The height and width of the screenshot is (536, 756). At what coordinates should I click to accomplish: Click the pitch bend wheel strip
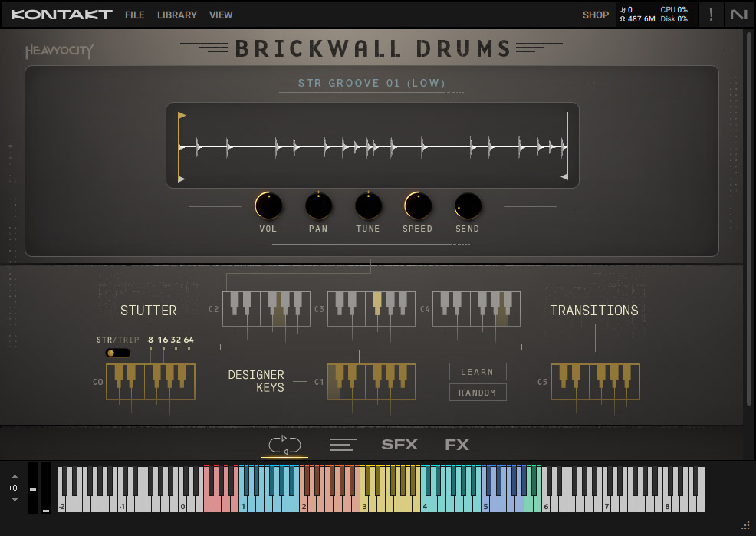click(x=33, y=488)
